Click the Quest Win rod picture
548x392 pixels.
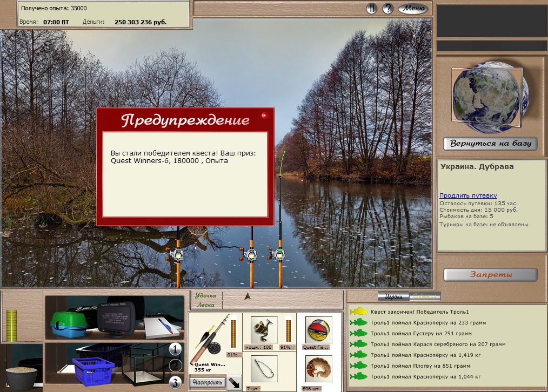coord(210,338)
